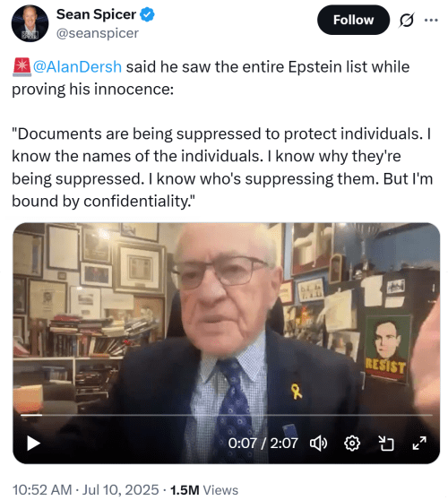Follow Sean Spicer with the Follow button
448x500 pixels.
click(x=353, y=20)
